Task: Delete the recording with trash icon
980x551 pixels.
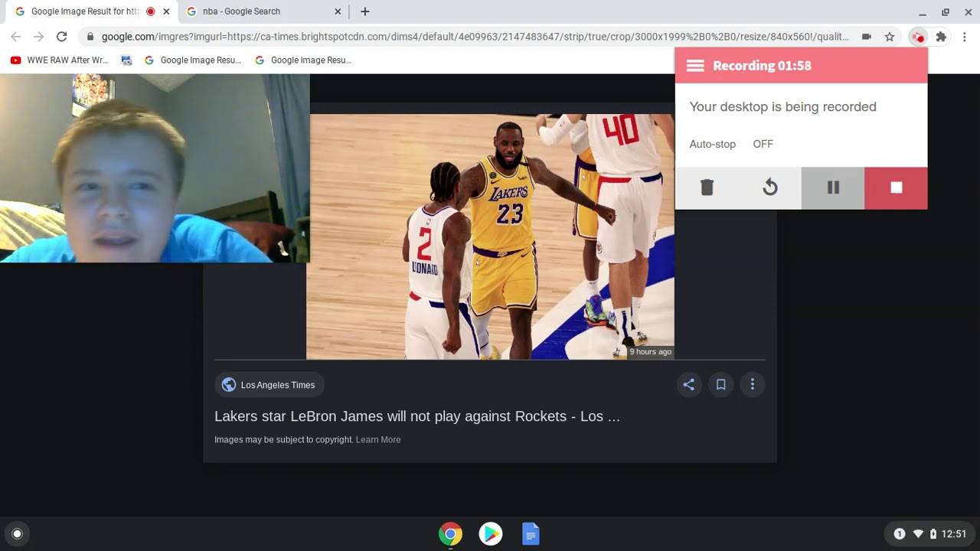Action: (x=707, y=187)
